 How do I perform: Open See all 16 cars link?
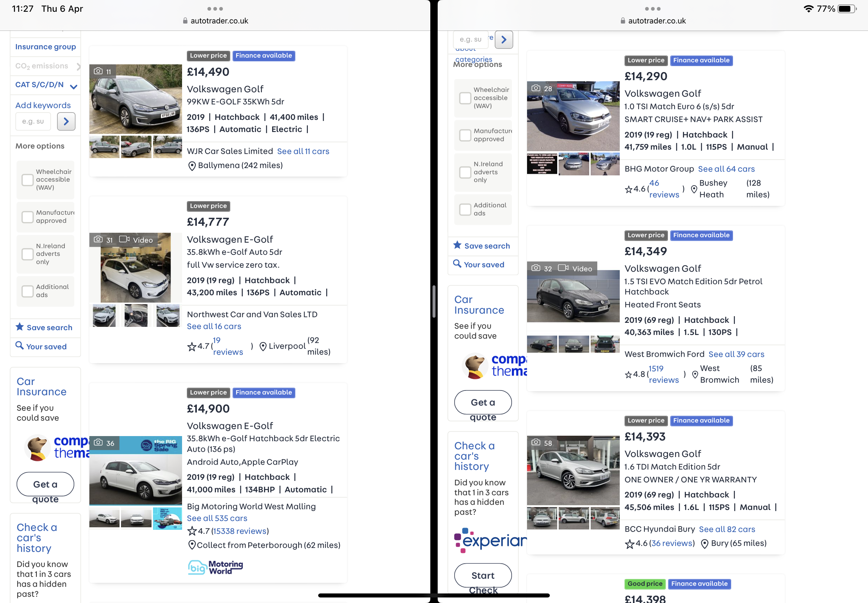(x=214, y=326)
